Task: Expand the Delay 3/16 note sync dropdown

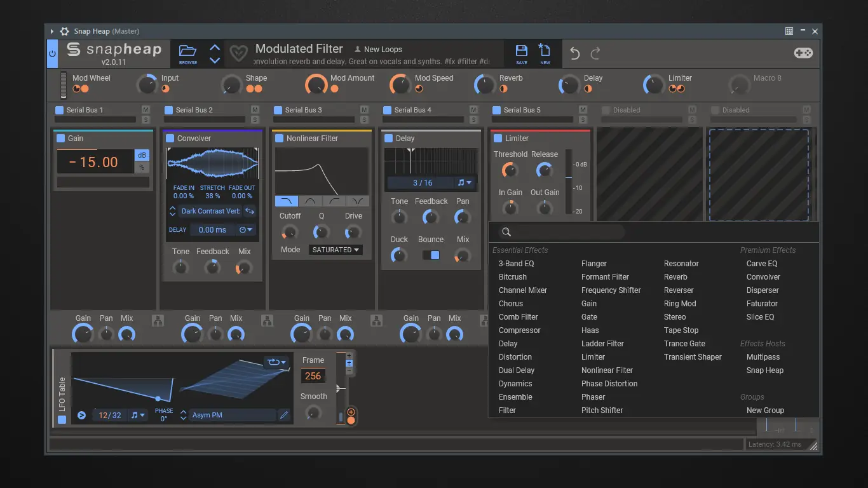Action: click(x=465, y=183)
